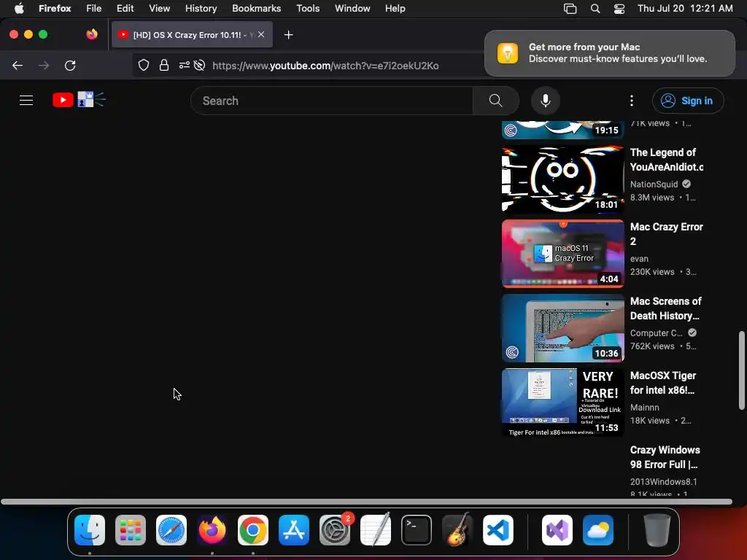Open the Tools menu
The image size is (747, 560).
(308, 8)
